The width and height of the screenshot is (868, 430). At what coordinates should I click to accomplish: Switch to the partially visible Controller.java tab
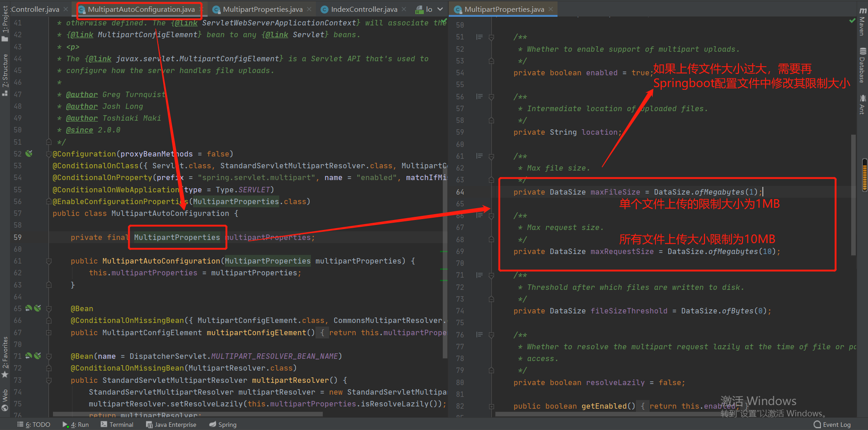coord(35,9)
